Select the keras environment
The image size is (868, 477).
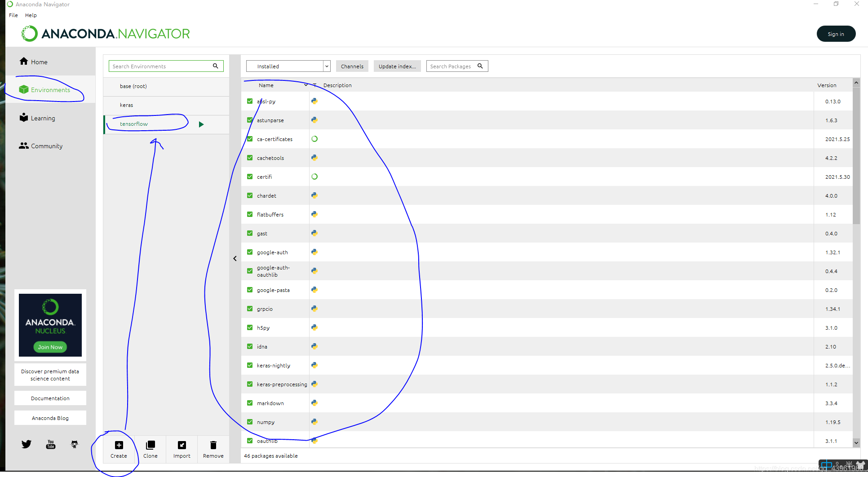(166, 105)
